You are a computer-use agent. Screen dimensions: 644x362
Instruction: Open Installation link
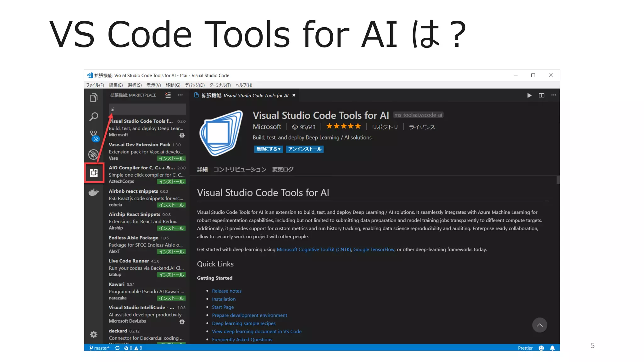[x=224, y=299]
